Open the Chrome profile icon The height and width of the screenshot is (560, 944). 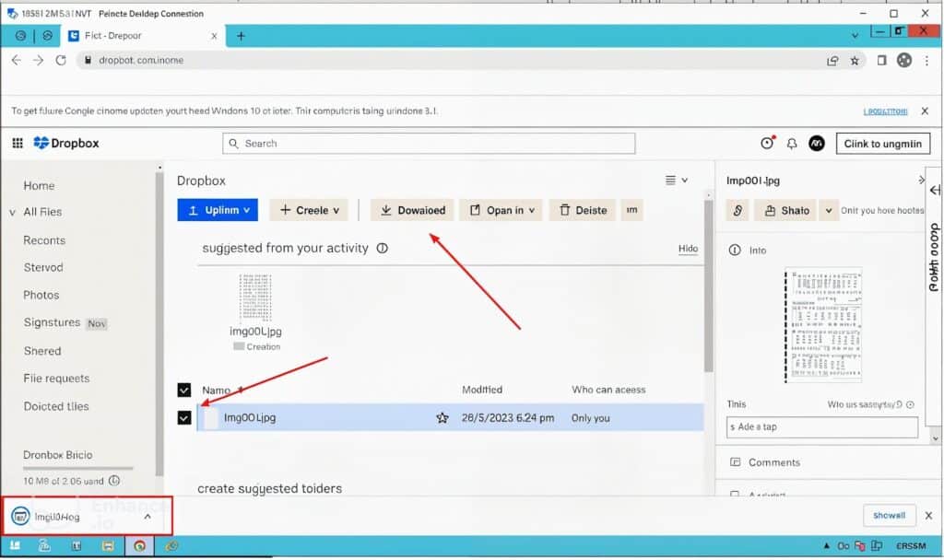coord(904,60)
